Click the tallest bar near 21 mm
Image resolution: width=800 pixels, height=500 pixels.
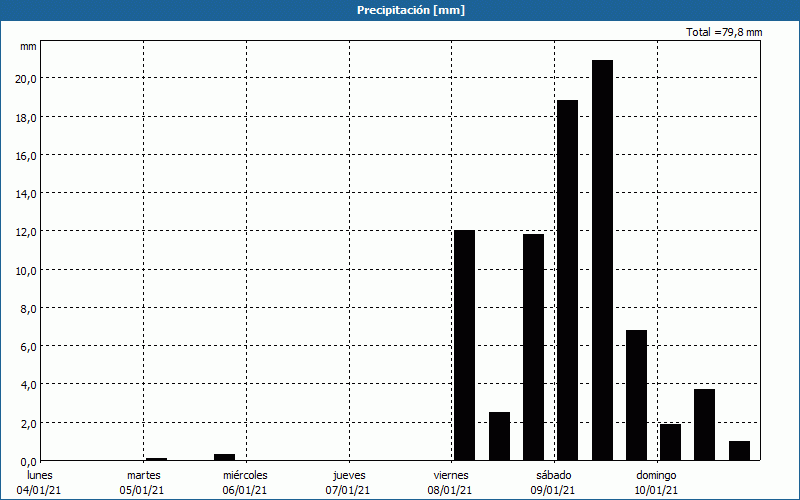coord(602,260)
